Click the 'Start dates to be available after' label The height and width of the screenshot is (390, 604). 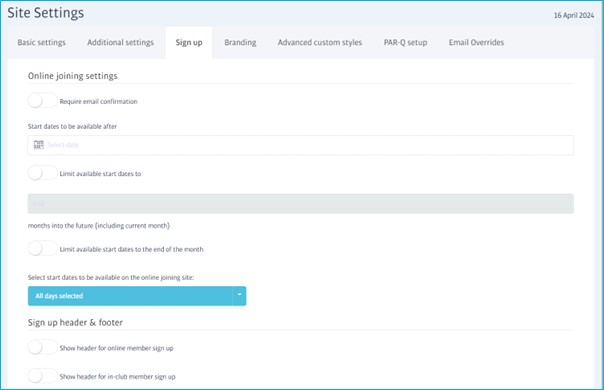coord(72,126)
